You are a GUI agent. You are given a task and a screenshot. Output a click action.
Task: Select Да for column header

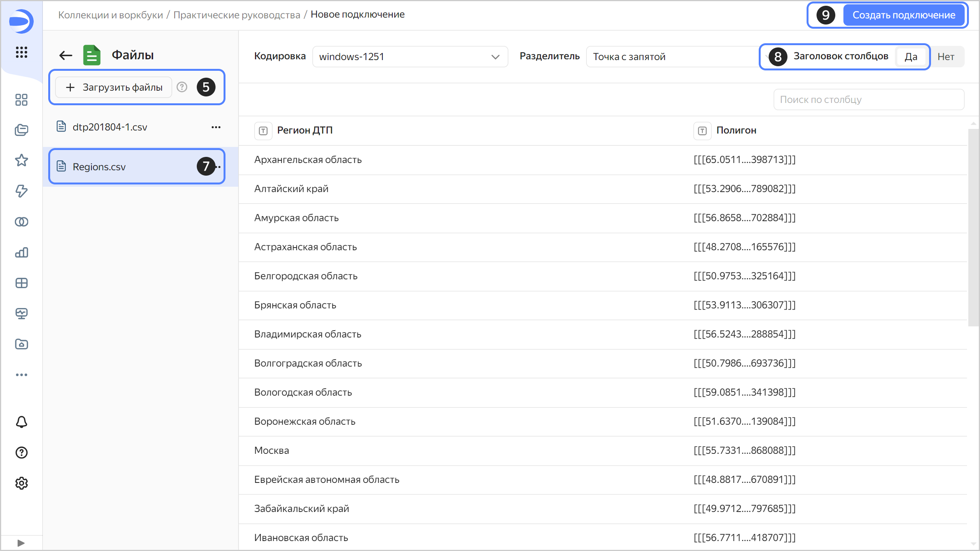pos(911,57)
